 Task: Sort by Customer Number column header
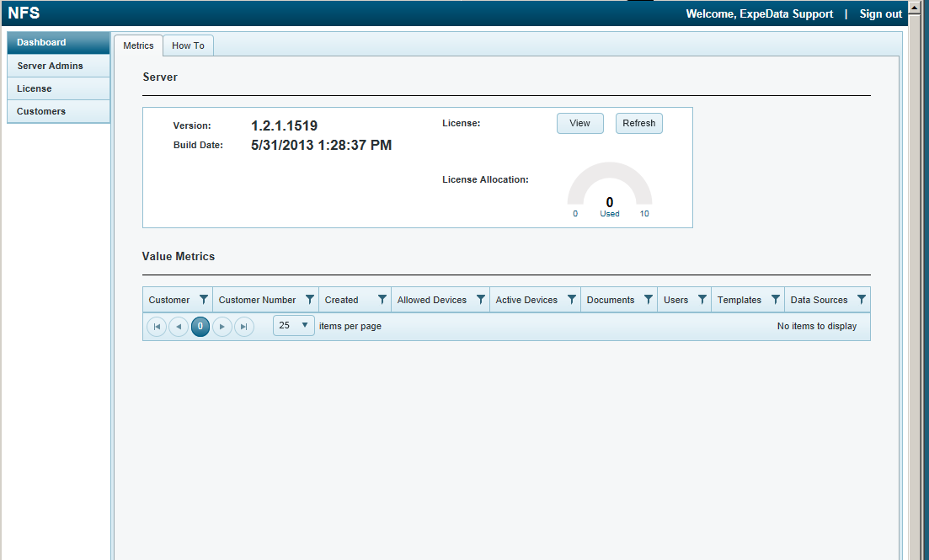[257, 300]
